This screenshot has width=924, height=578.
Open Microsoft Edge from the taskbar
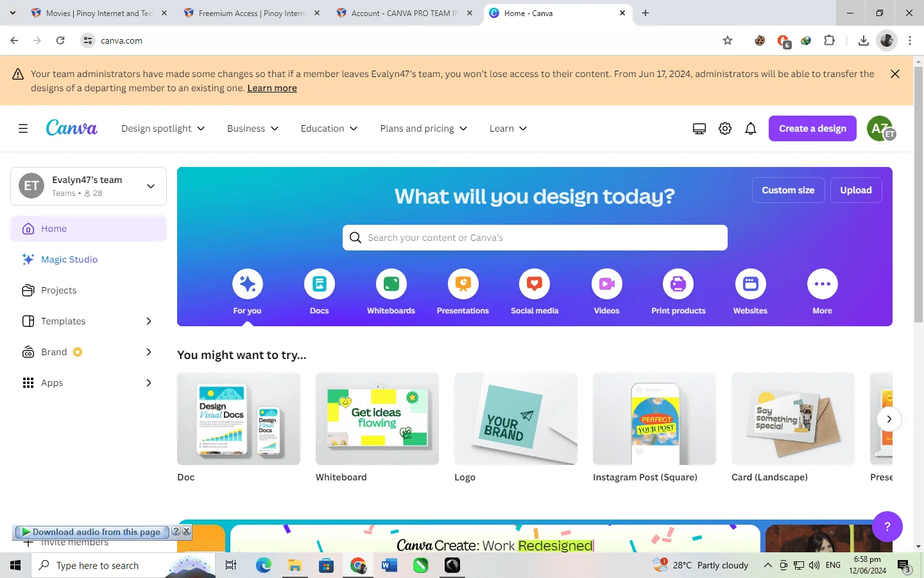263,565
